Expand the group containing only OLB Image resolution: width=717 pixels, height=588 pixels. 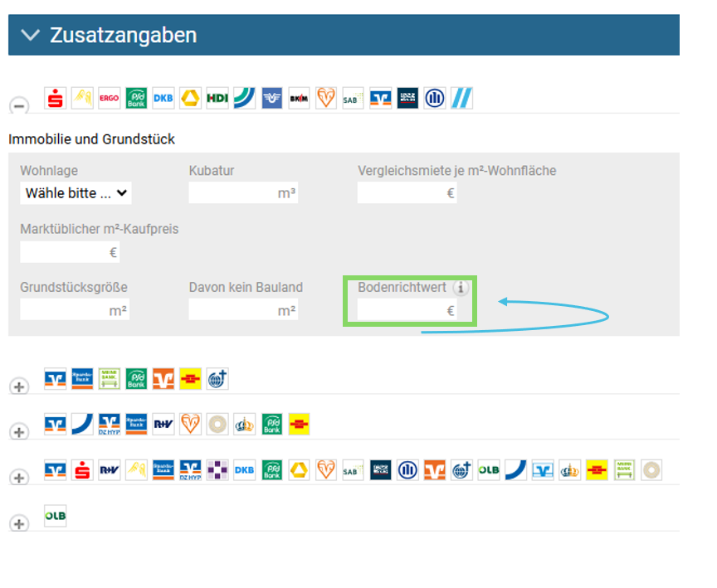coord(19,523)
